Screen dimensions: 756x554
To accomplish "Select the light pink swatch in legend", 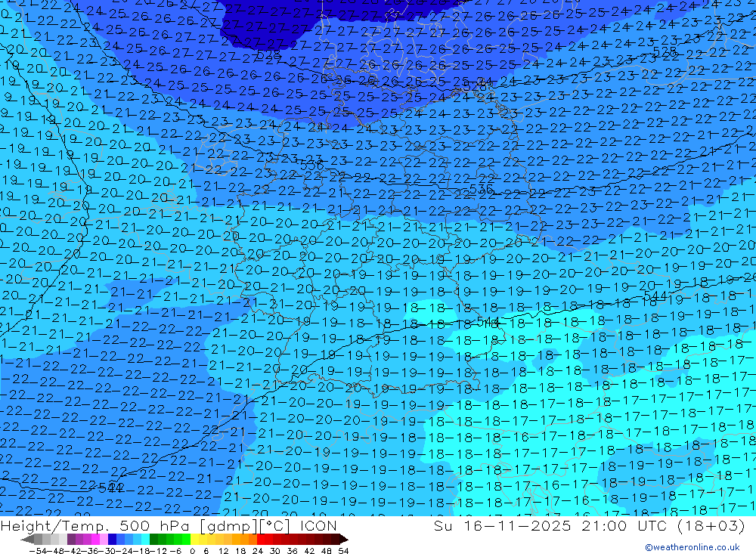I will click(104, 539).
